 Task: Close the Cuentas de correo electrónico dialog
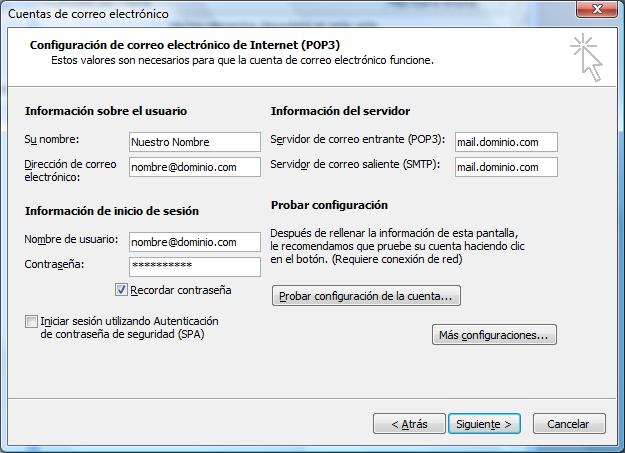click(597, 9)
